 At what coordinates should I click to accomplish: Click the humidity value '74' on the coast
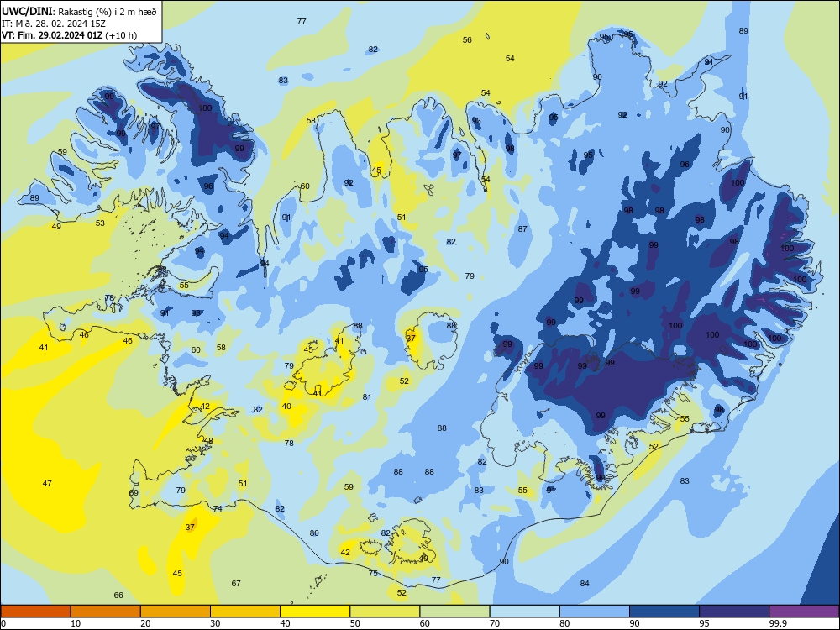tap(218, 508)
